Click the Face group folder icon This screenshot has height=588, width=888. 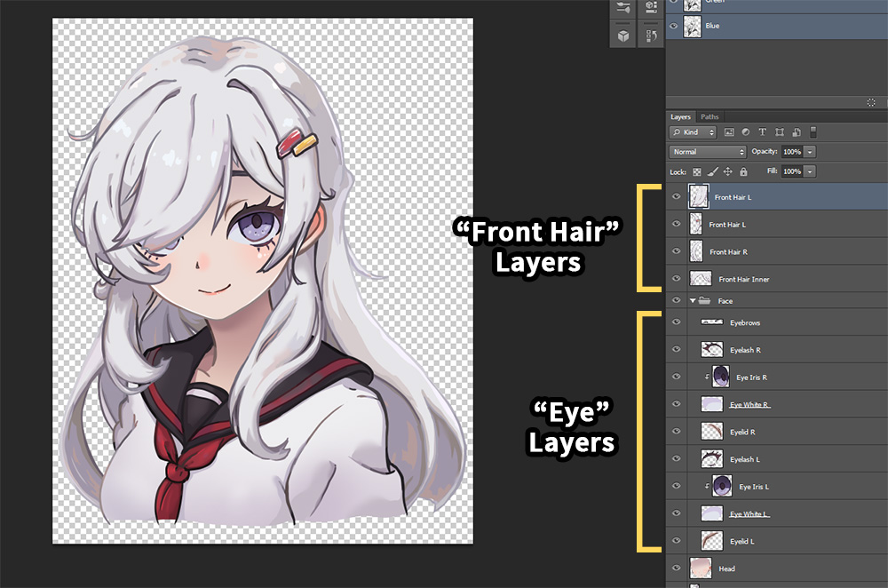[x=704, y=300]
